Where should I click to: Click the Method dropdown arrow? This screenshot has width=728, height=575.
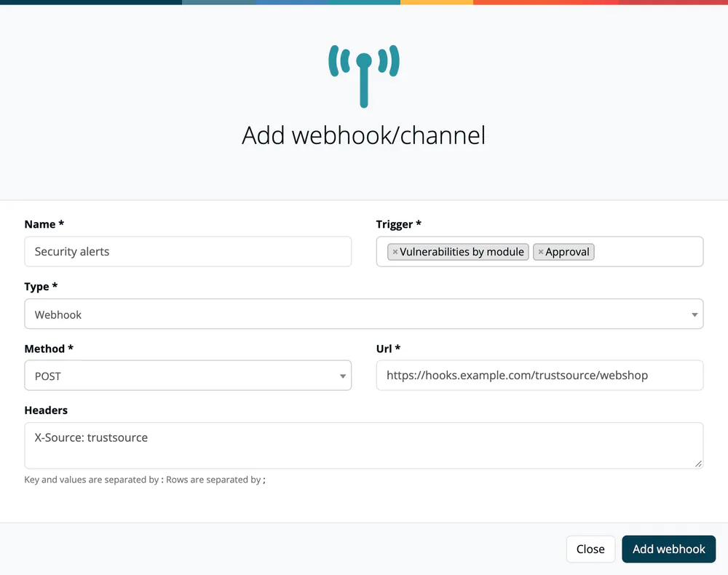[343, 376]
